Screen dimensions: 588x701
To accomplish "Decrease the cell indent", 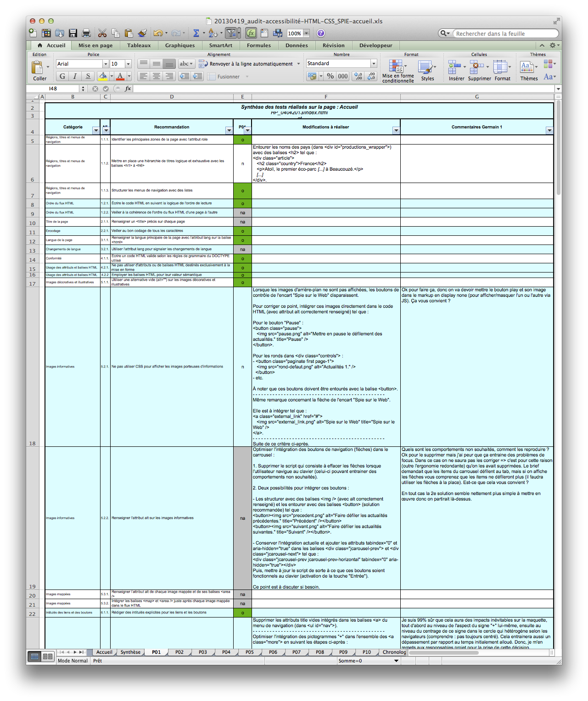I will (185, 76).
